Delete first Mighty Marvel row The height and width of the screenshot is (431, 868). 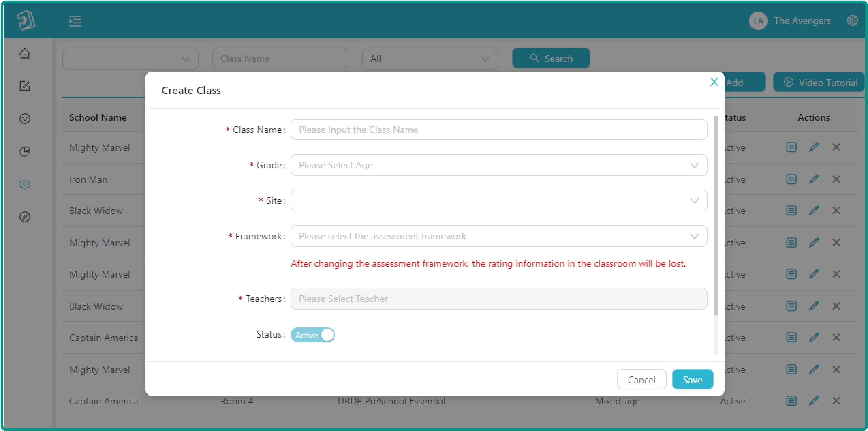coord(836,147)
